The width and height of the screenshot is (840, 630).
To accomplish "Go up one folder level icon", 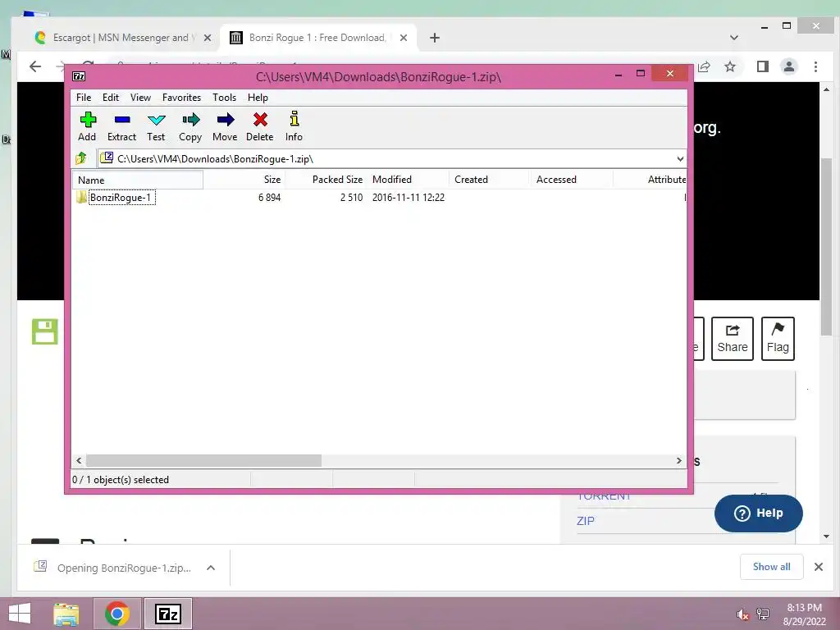I will tap(81, 158).
